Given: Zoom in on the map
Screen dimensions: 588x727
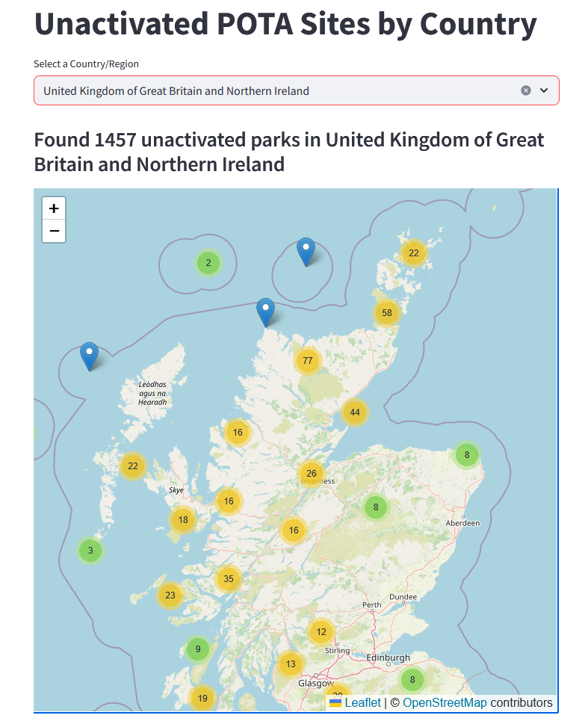Looking at the screenshot, I should (x=54, y=208).
